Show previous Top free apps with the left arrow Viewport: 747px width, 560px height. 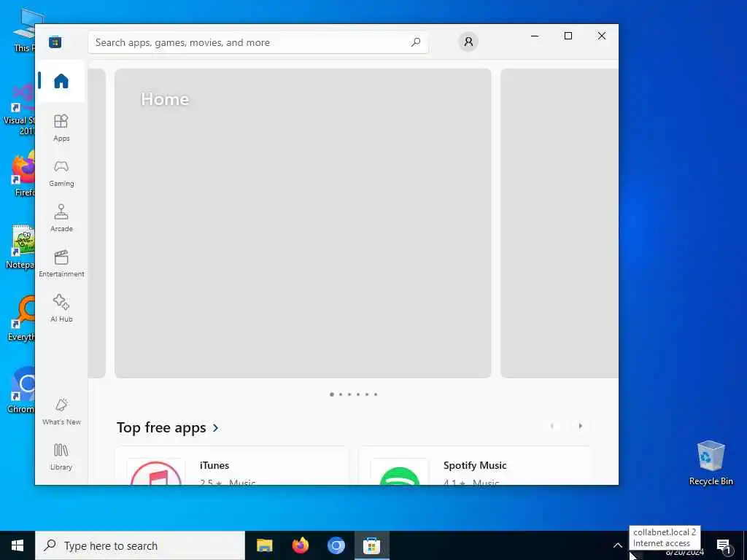[551, 426]
